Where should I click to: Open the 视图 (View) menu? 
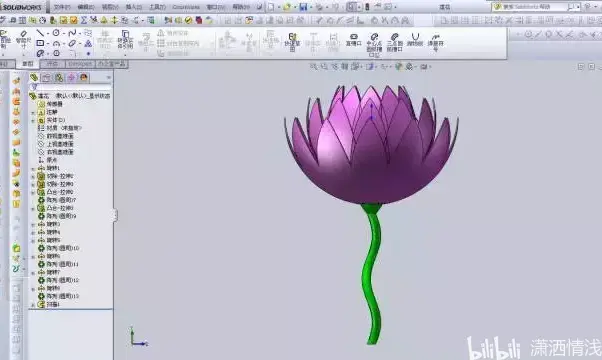pyautogui.click(x=110, y=7)
